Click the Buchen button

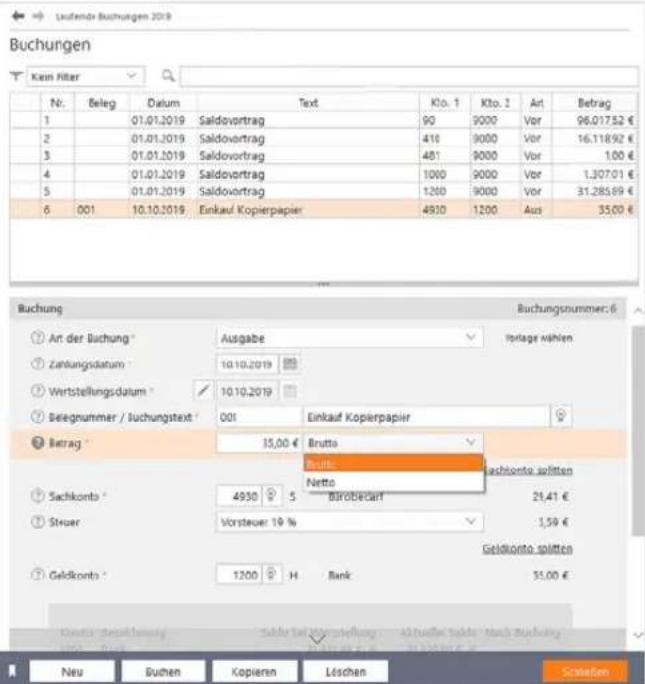coord(163,671)
